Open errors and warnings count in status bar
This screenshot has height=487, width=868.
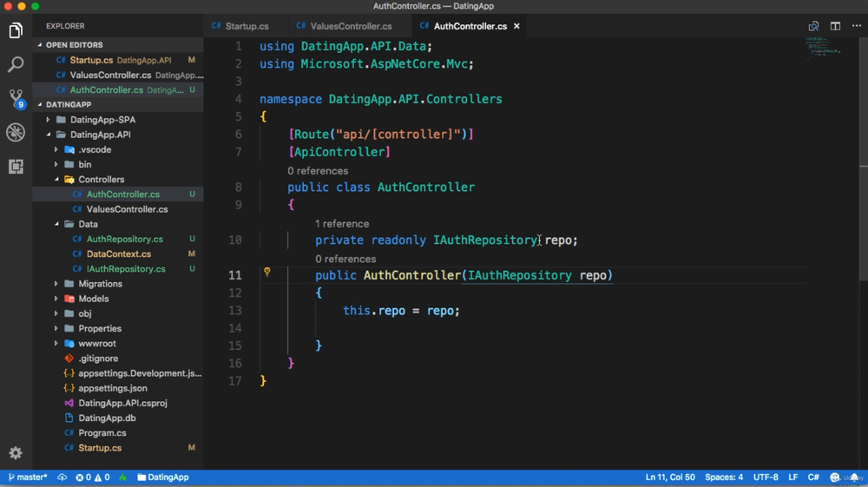pos(93,477)
